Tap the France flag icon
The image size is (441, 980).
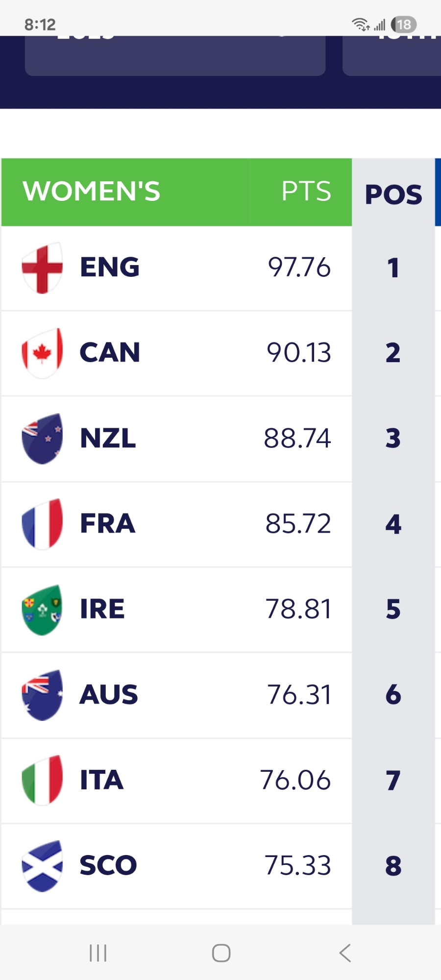[42, 524]
